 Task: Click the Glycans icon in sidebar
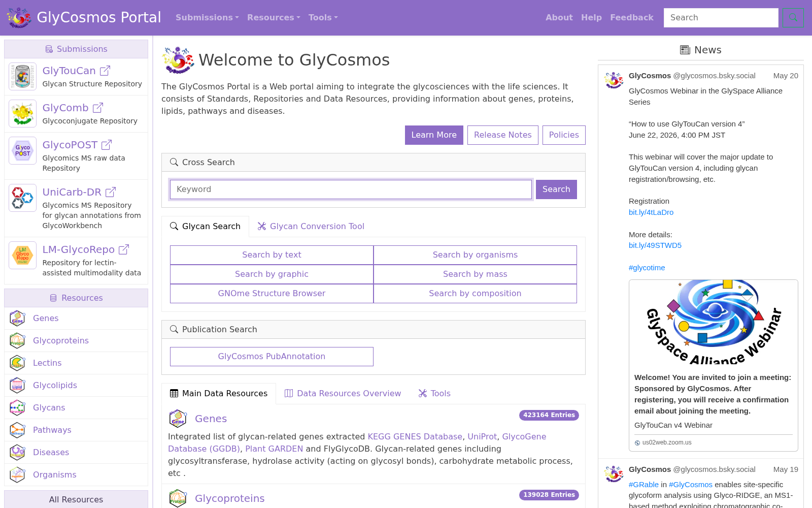coord(17,407)
